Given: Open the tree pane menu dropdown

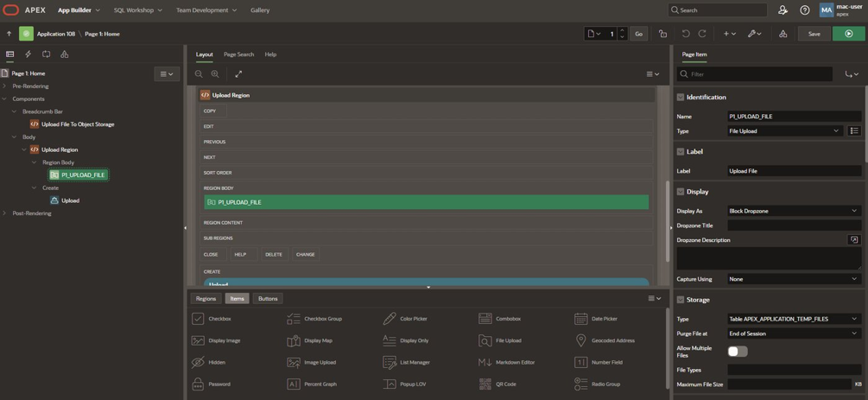Looking at the screenshot, I should click(167, 73).
